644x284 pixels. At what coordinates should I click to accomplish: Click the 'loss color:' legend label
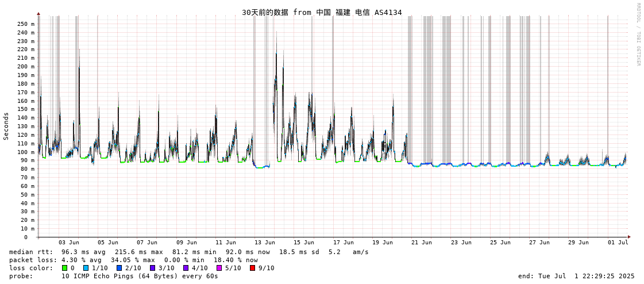pos(30,268)
